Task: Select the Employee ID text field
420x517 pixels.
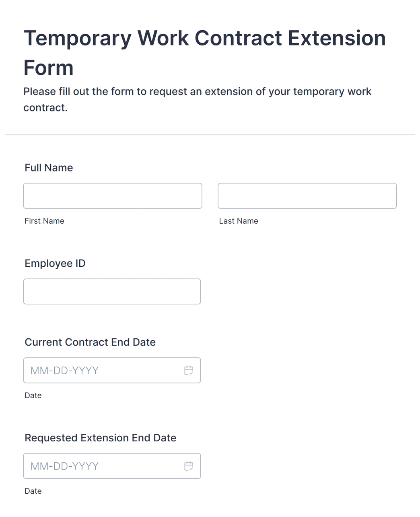Action: tap(112, 291)
